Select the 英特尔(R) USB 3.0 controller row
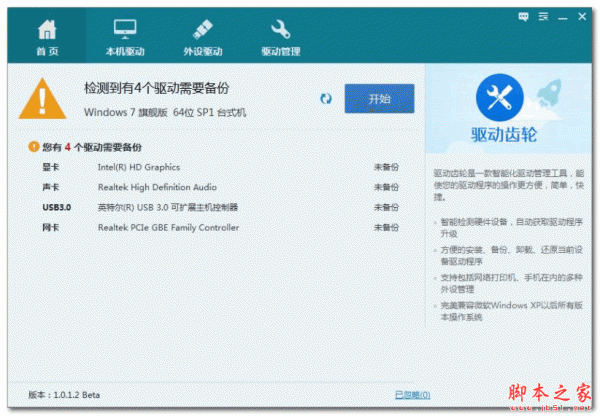The image size is (600, 416). point(220,207)
